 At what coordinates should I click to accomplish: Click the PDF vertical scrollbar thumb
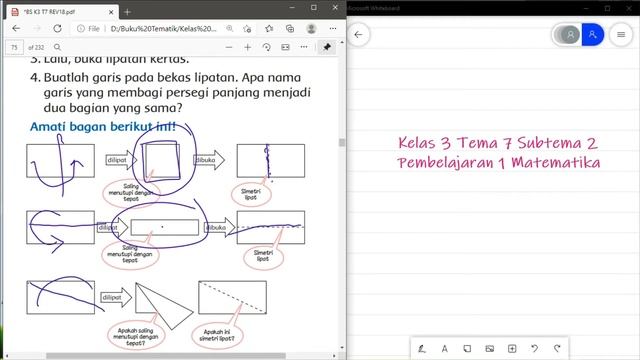(342, 142)
